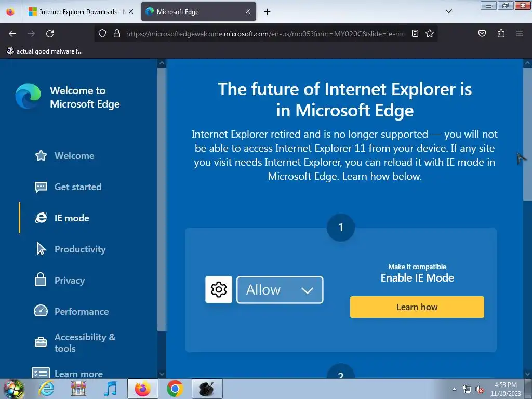
Task: Bookmark this page with the star icon
Action: click(430, 33)
